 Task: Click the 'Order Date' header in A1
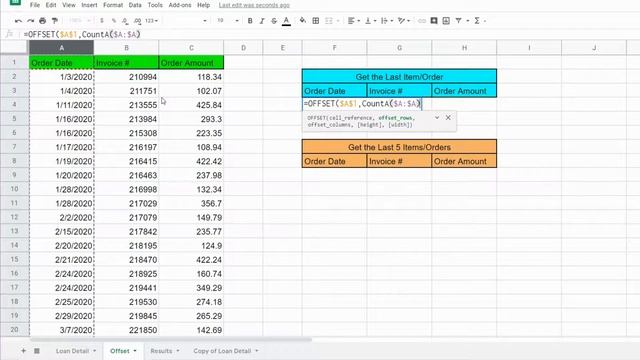click(x=62, y=63)
